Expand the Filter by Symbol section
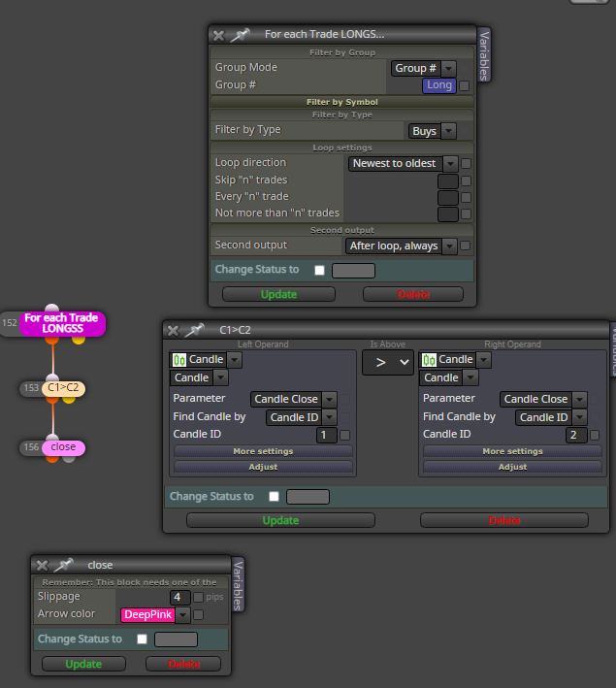The height and width of the screenshot is (688, 616). tap(342, 102)
